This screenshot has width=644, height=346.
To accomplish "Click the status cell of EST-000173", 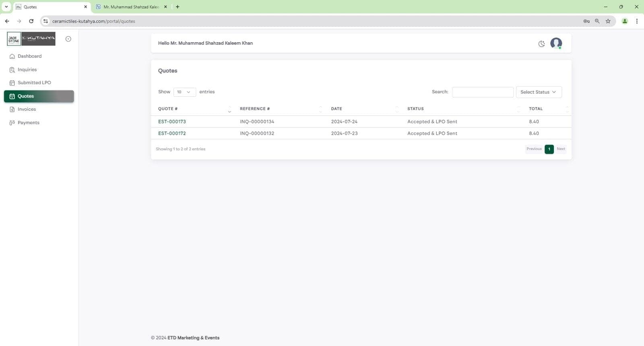I will pos(432,122).
